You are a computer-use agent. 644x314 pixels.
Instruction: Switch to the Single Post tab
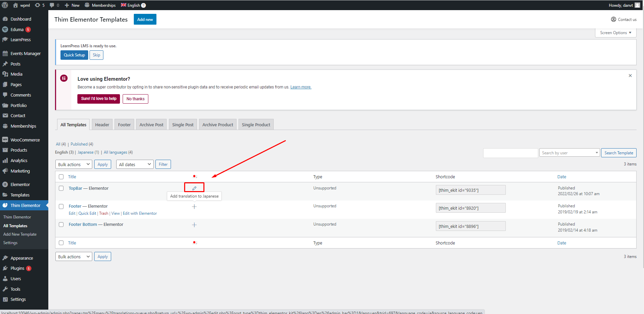pyautogui.click(x=183, y=125)
